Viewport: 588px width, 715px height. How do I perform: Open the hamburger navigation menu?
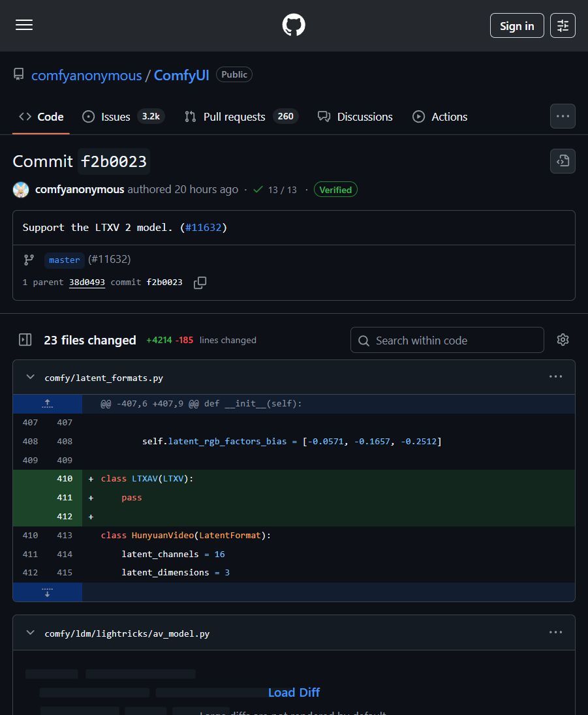tap(24, 25)
